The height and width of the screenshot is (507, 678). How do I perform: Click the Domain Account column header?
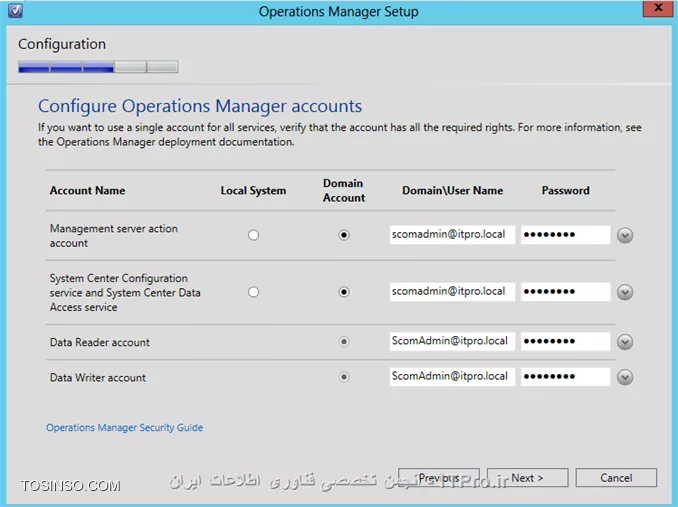click(x=344, y=190)
